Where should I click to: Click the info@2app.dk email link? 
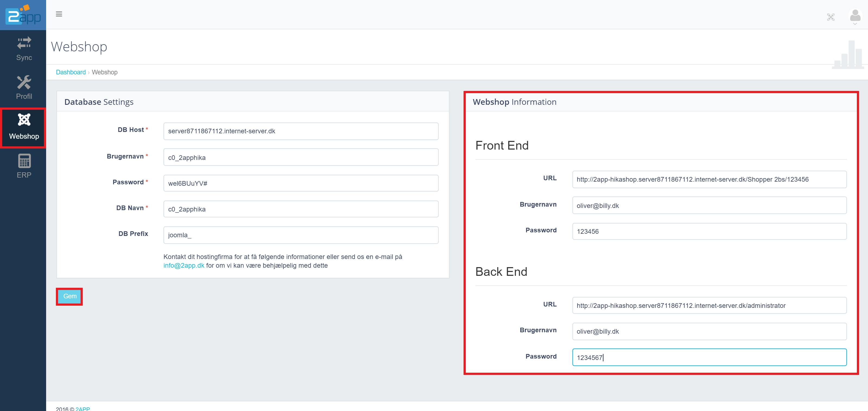(x=184, y=265)
